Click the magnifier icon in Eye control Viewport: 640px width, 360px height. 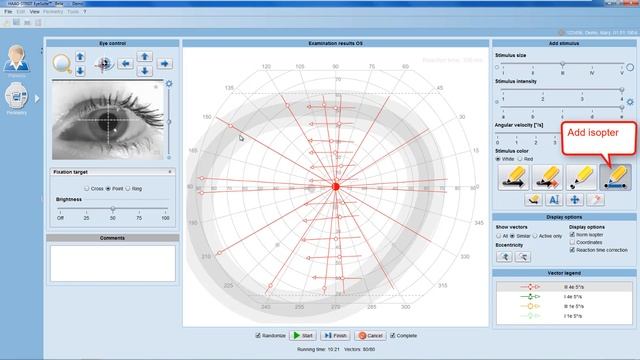coord(62,64)
